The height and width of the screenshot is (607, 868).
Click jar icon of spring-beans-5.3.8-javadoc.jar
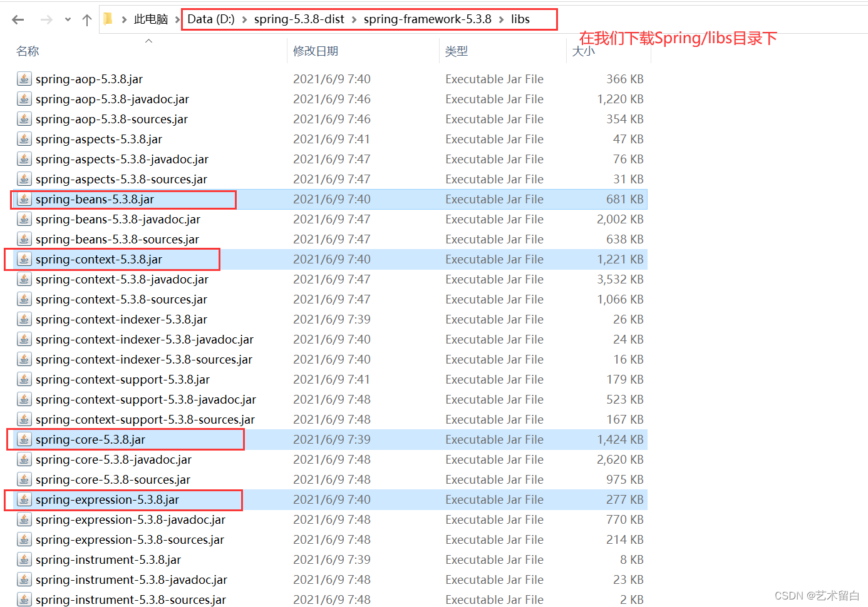24,219
